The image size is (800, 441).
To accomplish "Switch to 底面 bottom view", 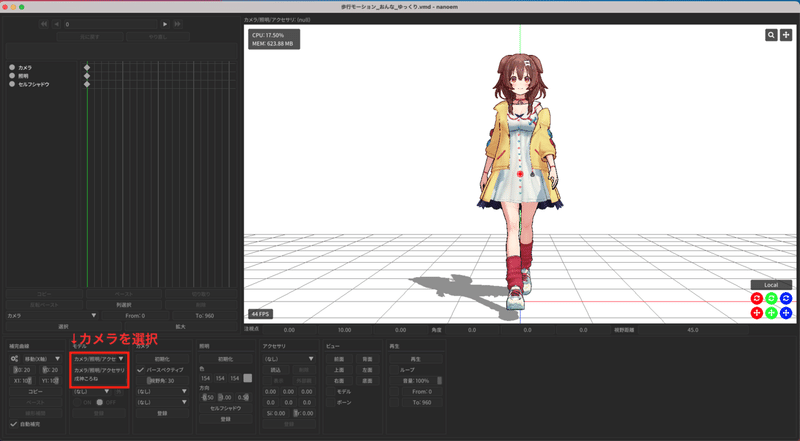I will point(367,381).
